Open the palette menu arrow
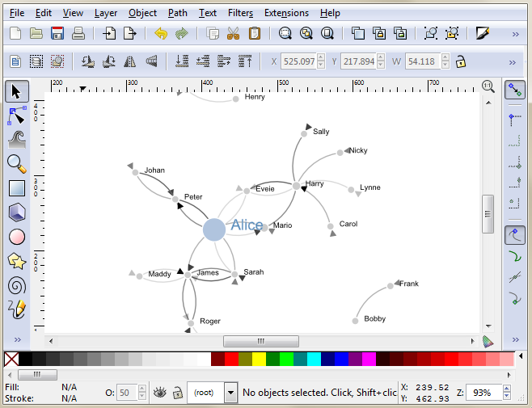The image size is (532, 408). pyautogui.click(x=521, y=356)
